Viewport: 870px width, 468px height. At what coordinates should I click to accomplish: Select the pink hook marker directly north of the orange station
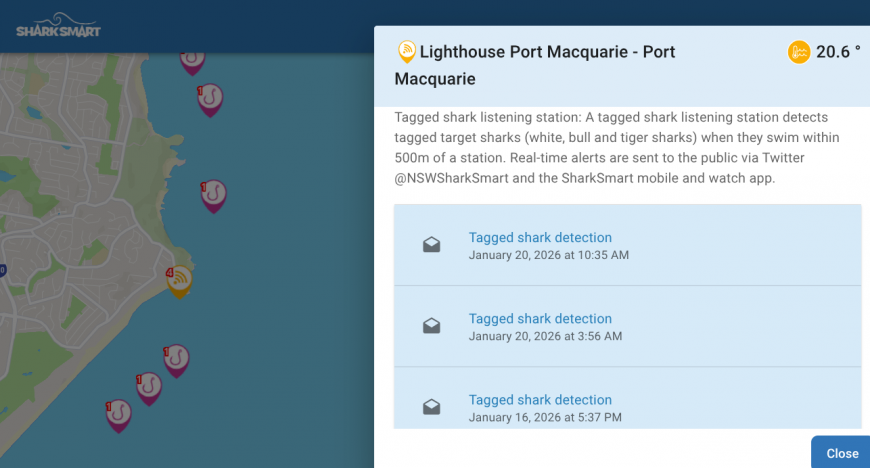click(214, 195)
